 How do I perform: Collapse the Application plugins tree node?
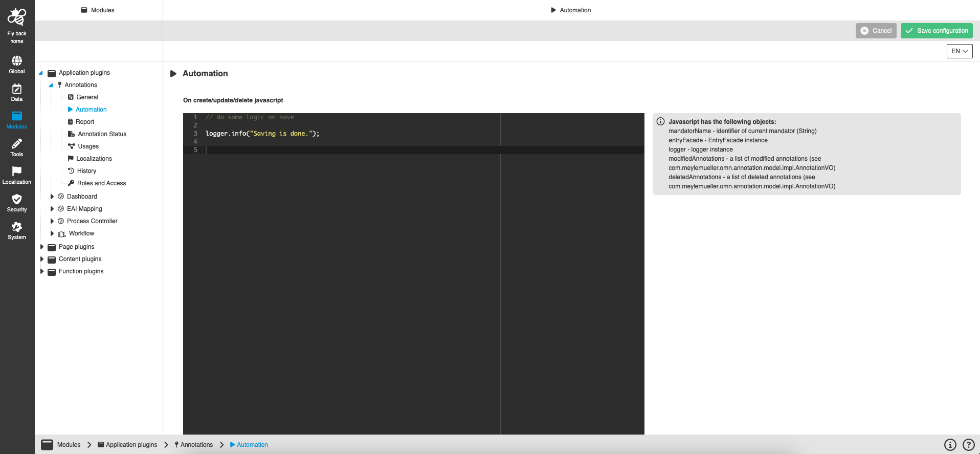point(41,73)
